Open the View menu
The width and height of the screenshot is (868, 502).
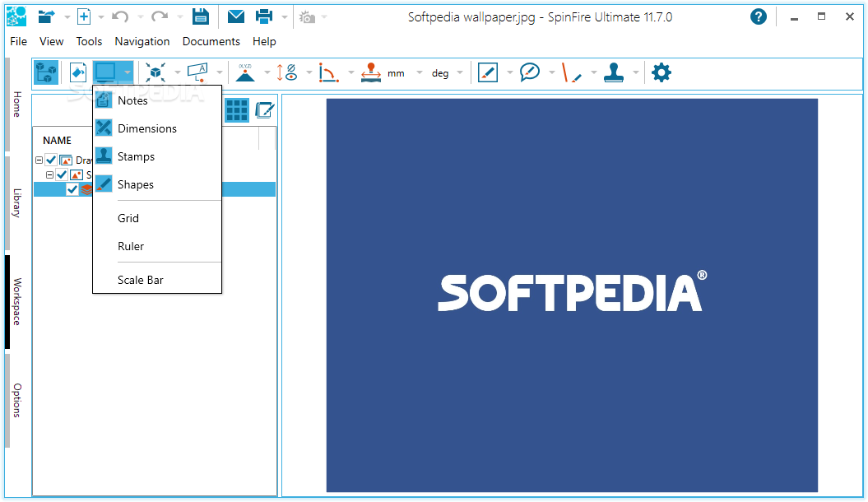(51, 41)
